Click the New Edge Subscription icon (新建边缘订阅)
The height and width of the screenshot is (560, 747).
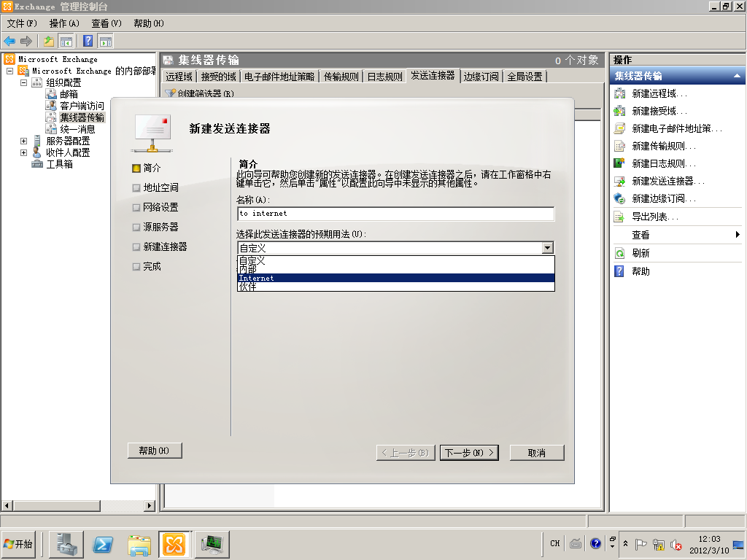tap(620, 198)
